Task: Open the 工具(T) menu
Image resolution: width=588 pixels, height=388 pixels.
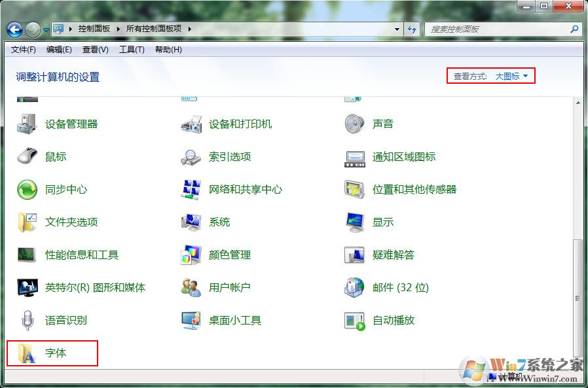Action: point(132,50)
